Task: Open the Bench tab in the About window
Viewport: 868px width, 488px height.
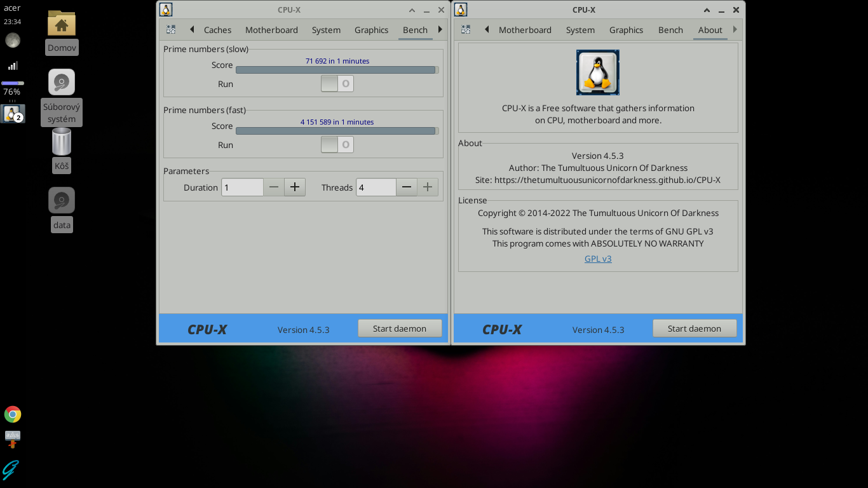Action: click(x=670, y=30)
